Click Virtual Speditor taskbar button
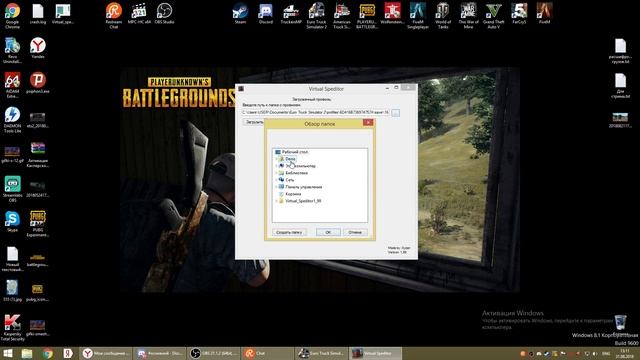Viewport: 640px width, 360px height. [376, 353]
